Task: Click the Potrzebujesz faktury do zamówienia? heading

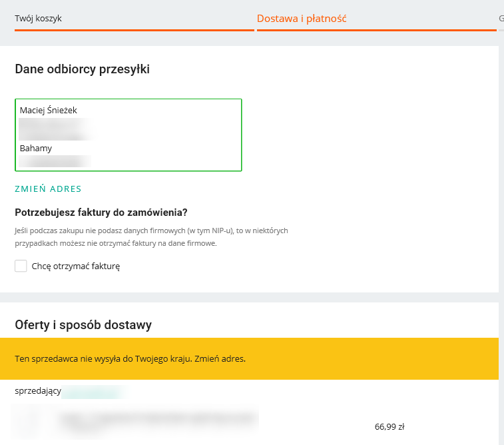Action: (x=101, y=213)
